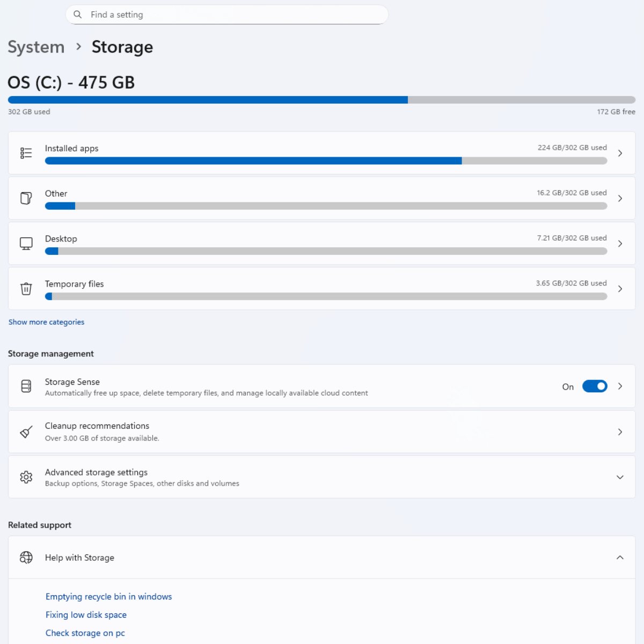
Task: Open Temporary files details via its chevron
Action: pos(620,289)
